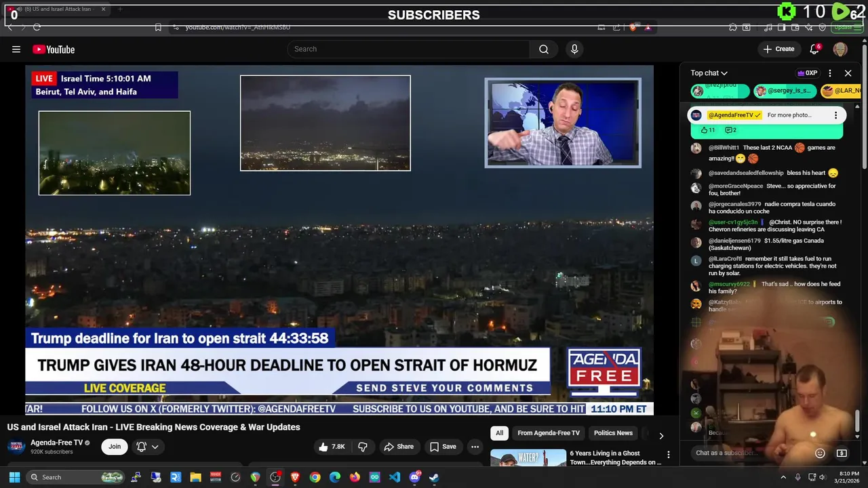Show more filter chips with right chevron
Screen dimensions: 868x488
[661, 436]
